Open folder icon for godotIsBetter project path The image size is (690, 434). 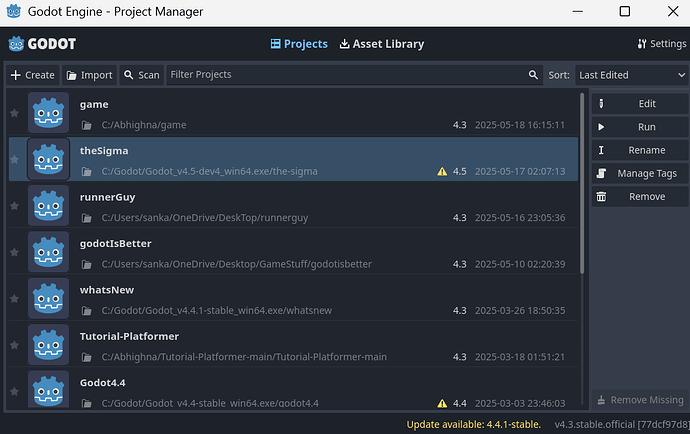pos(87,265)
